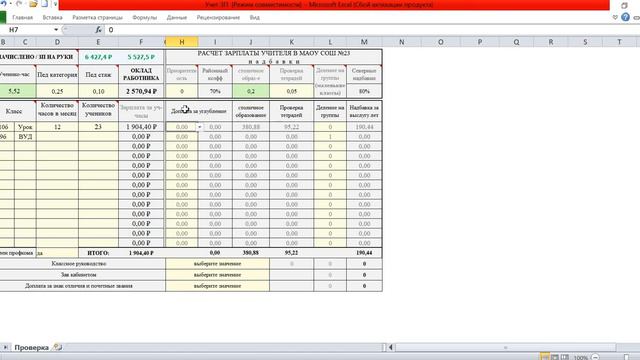Click the 380,88 cell in the Урок row
The image size is (640, 360).
click(251, 127)
